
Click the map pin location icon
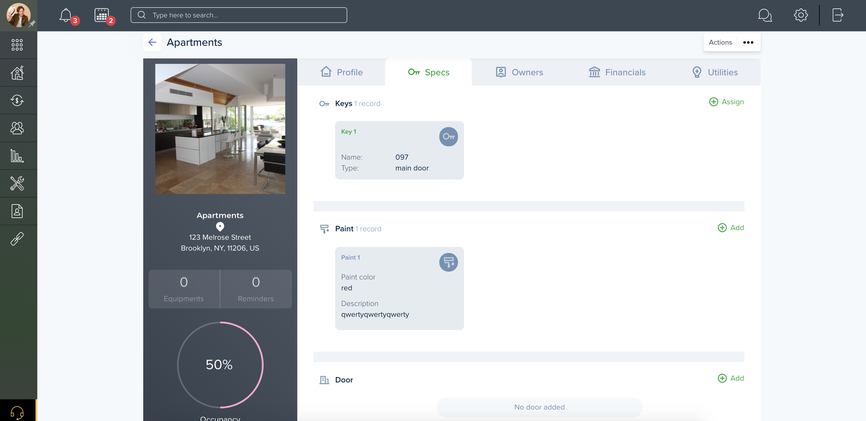coord(220,227)
